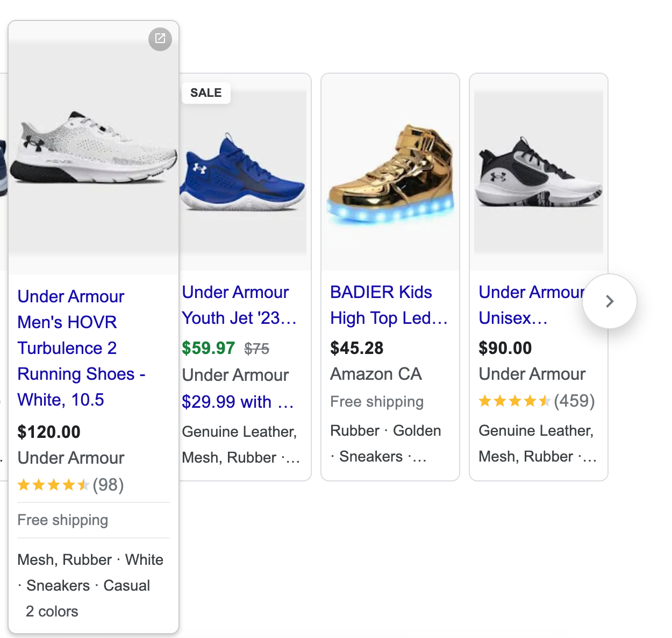Open the BADIER Kids High Top Led link

[388, 305]
